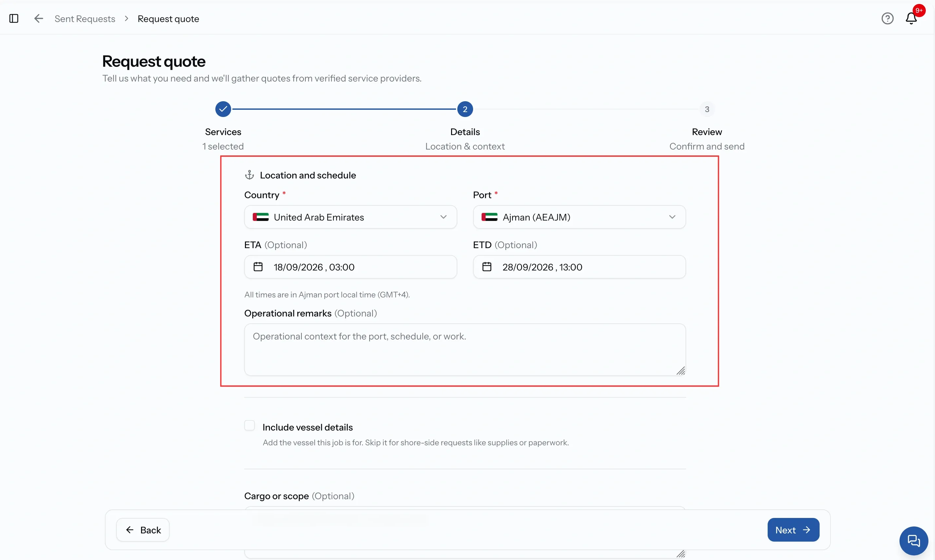Click the completed Services step checkmark
Image resolution: width=935 pixels, height=560 pixels.
point(223,109)
